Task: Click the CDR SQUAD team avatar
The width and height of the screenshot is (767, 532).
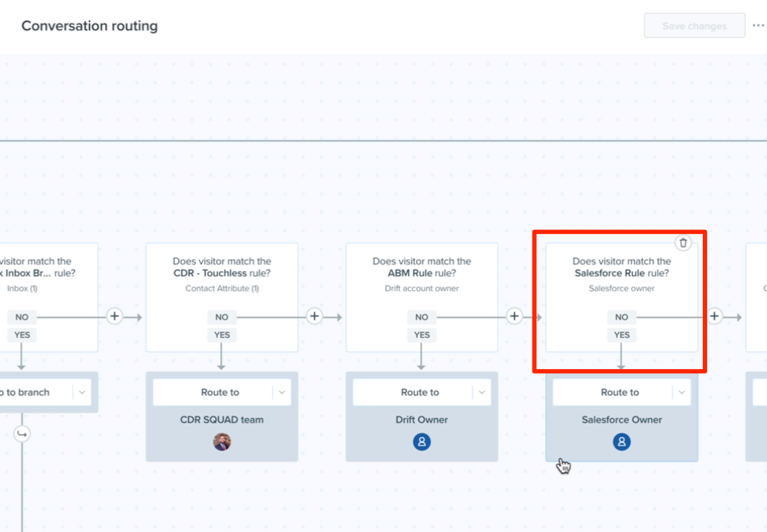Action: pyautogui.click(x=222, y=441)
